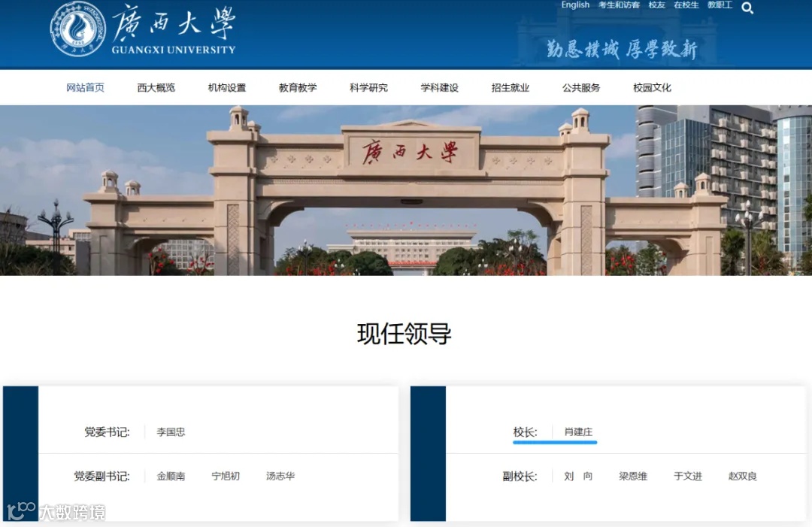Click the 党委副书记: label
The height and width of the screenshot is (527, 812).
pyautogui.click(x=101, y=477)
